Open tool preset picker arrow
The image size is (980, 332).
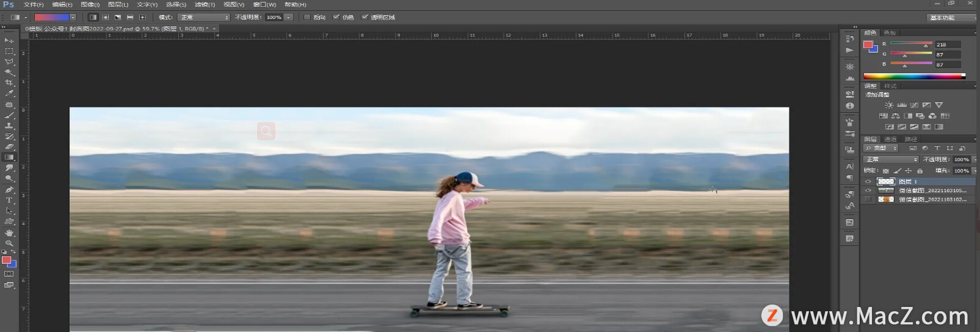(26, 17)
